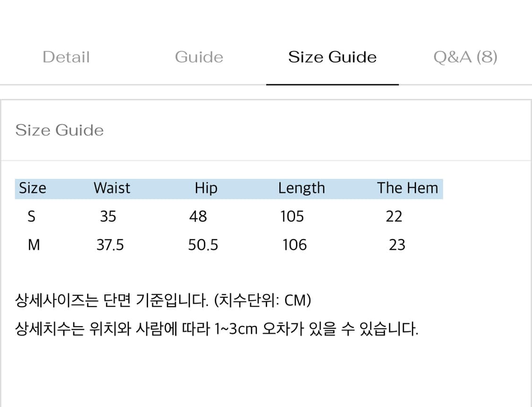Switch to the Detail tab
Viewport: 532px width, 407px height.
(x=66, y=57)
